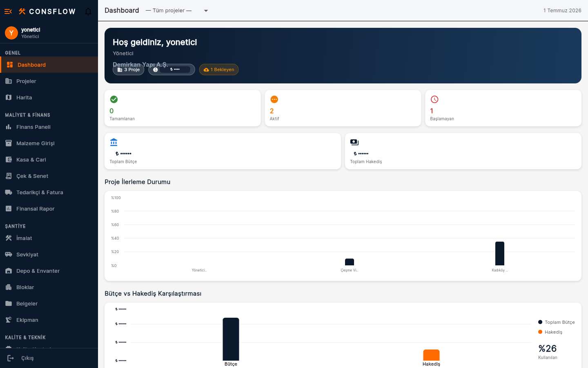Click the Aktif card count 2
The height and width of the screenshot is (368, 588).
click(x=272, y=111)
